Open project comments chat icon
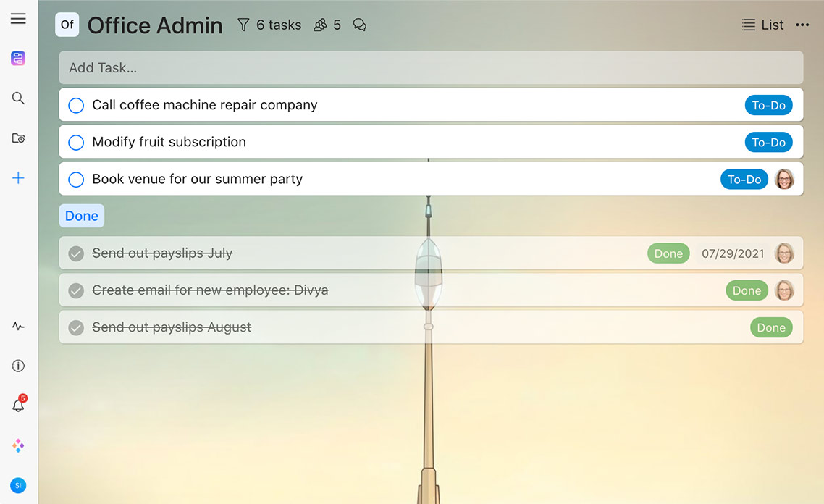This screenshot has width=824, height=504. [x=359, y=25]
